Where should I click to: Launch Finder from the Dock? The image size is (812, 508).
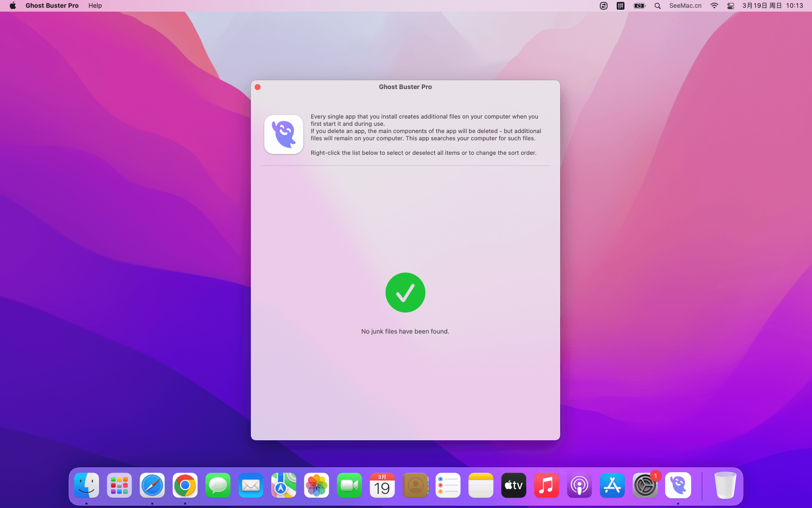coord(87,485)
